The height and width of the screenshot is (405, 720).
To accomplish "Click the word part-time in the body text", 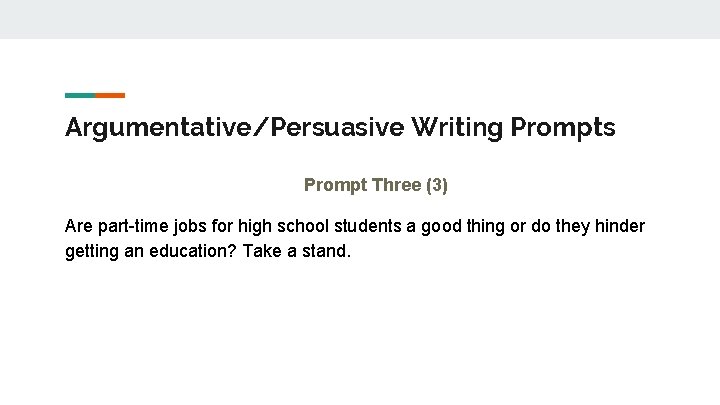I will pyautogui.click(x=133, y=226).
